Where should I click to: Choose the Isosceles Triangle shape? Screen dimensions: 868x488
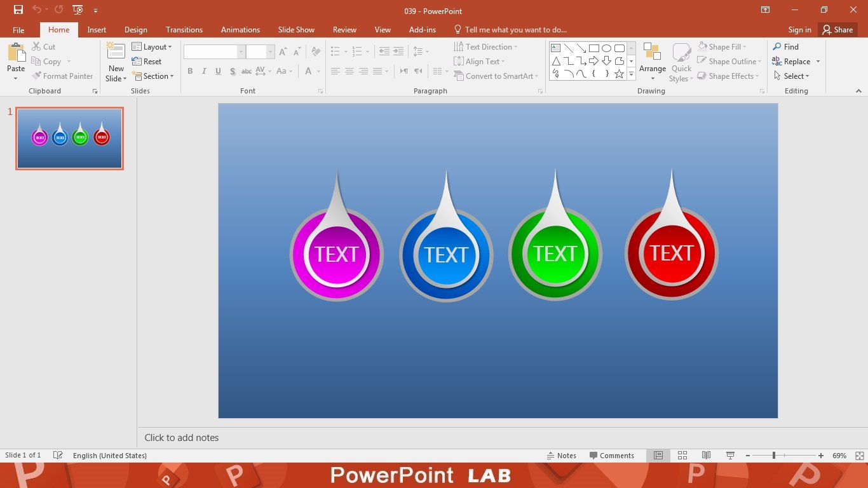[555, 61]
